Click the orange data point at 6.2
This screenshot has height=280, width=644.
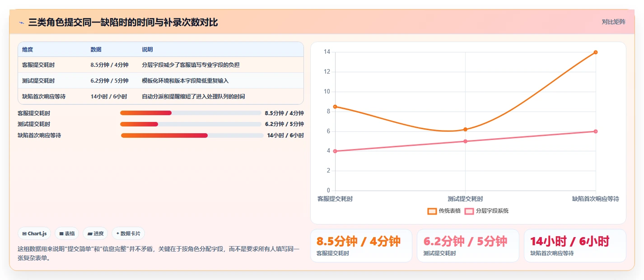coord(465,130)
